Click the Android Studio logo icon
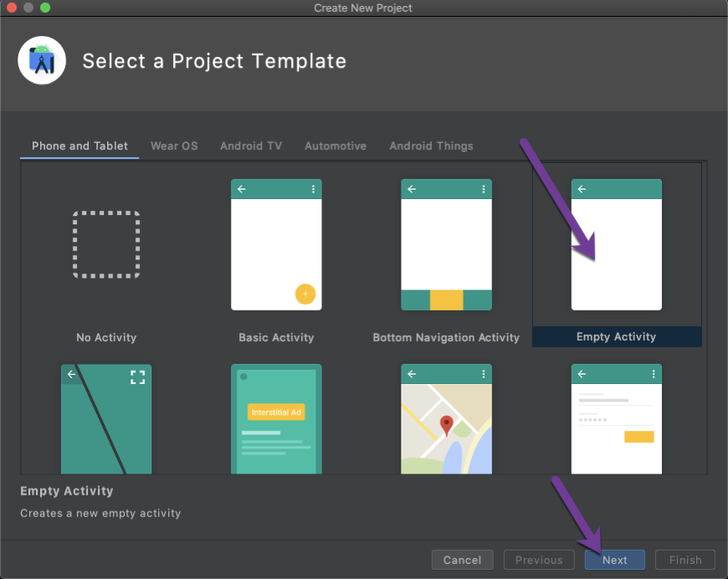728x579 pixels. (x=42, y=60)
